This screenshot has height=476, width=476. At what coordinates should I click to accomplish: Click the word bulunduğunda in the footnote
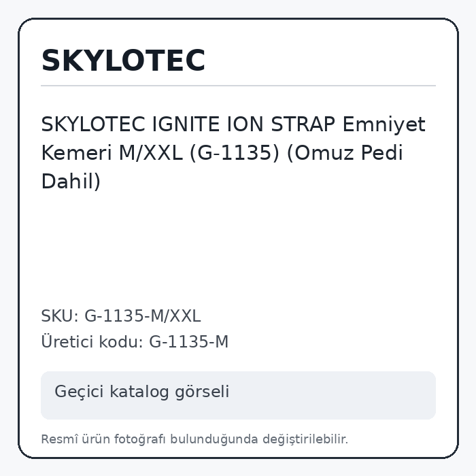tap(214, 439)
